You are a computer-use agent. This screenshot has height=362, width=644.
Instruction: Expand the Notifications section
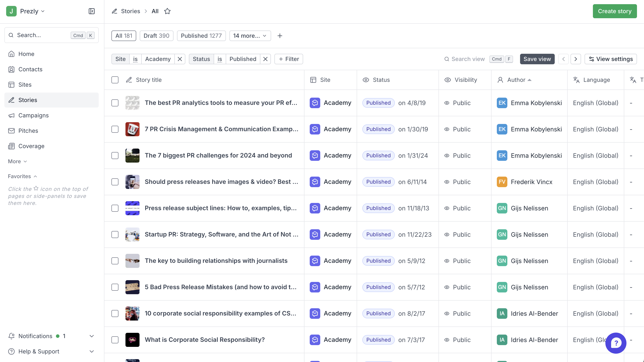click(x=91, y=336)
